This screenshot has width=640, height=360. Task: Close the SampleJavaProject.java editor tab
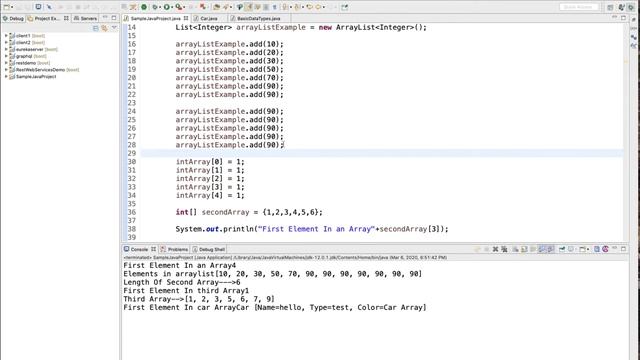coord(186,18)
